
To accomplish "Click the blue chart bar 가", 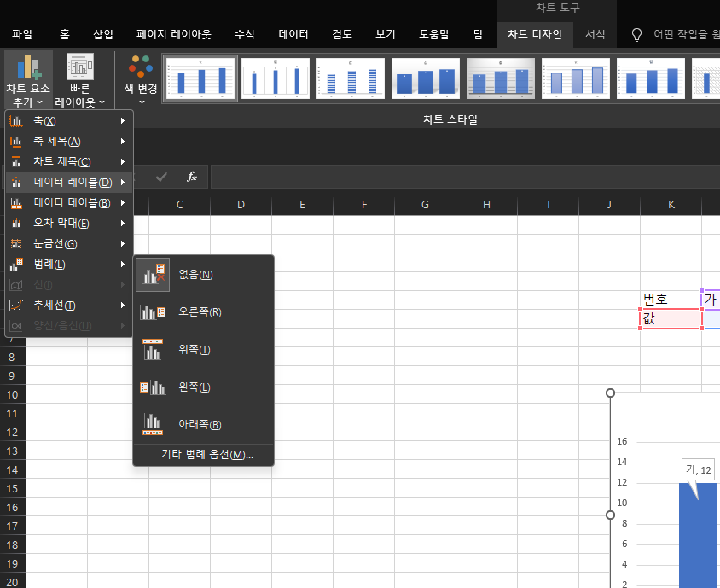I will click(699, 536).
